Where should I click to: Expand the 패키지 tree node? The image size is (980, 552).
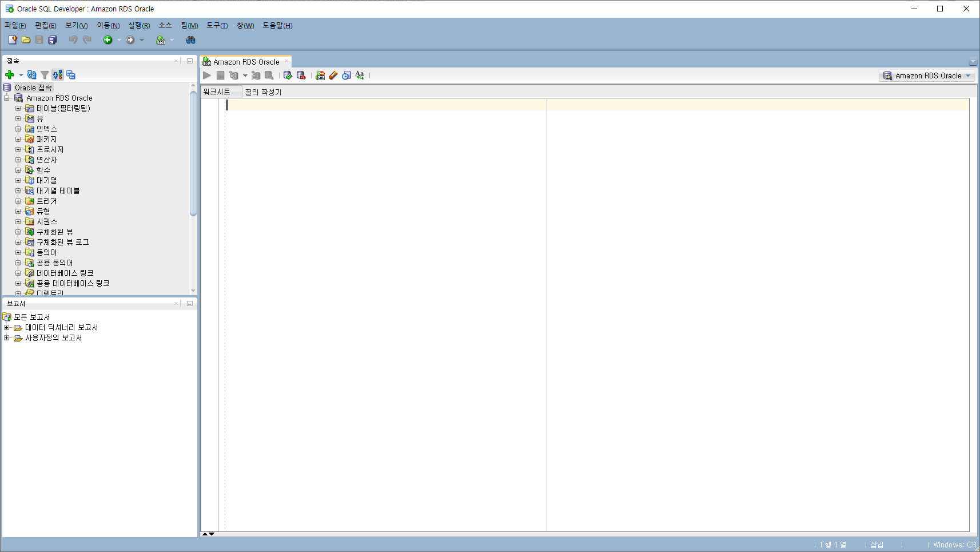18,140
